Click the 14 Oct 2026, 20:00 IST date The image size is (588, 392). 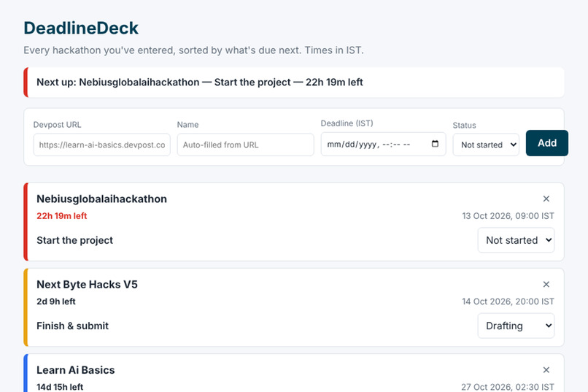(x=508, y=301)
